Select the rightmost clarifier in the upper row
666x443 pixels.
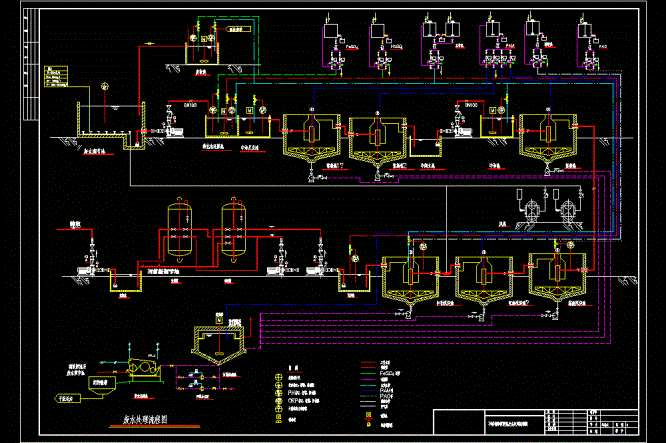click(548, 140)
